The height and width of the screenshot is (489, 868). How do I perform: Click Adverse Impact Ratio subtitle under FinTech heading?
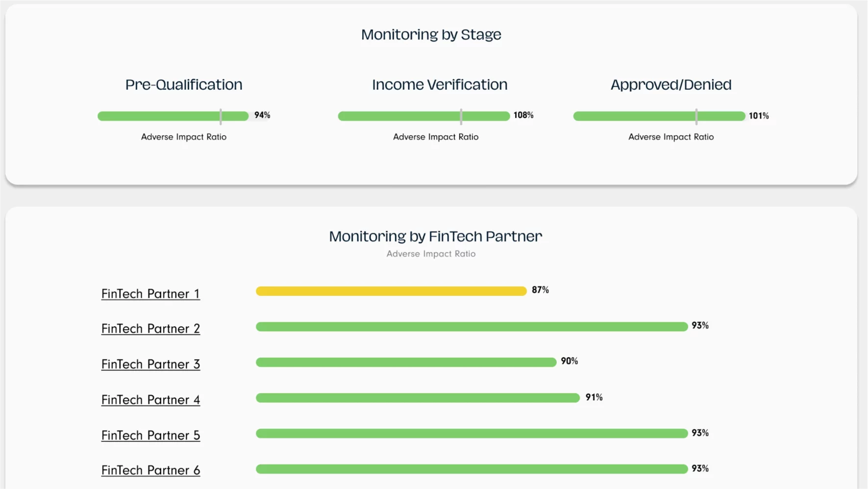431,254
